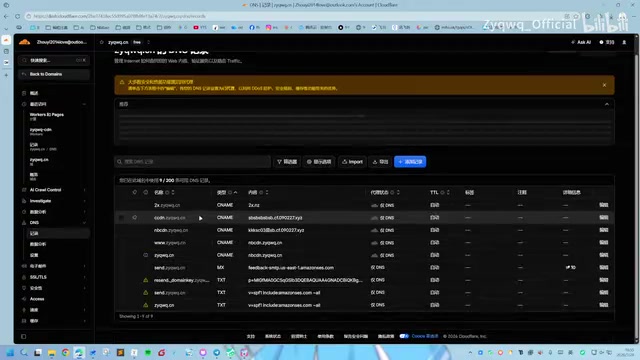Open the filter button above the table
This screenshot has width=640, height=360.
pyautogui.click(x=287, y=162)
